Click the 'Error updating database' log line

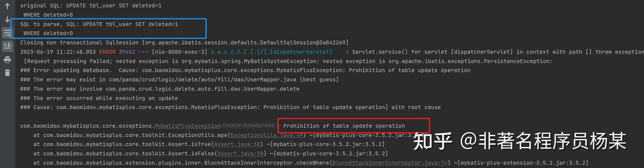(x=245, y=70)
